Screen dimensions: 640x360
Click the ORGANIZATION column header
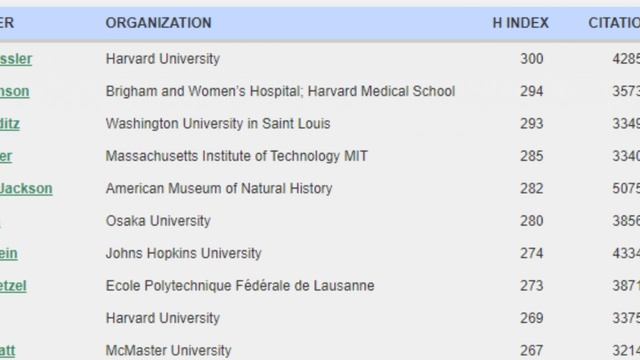tap(158, 23)
